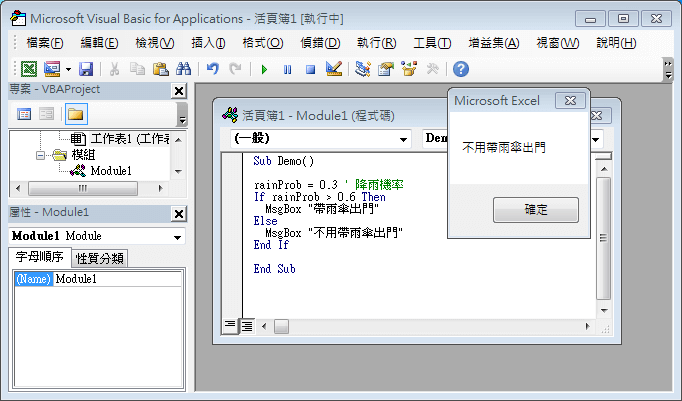Open the procedure dropdown arrow in code window
Screen dimensions: 682x401
coord(596,139)
